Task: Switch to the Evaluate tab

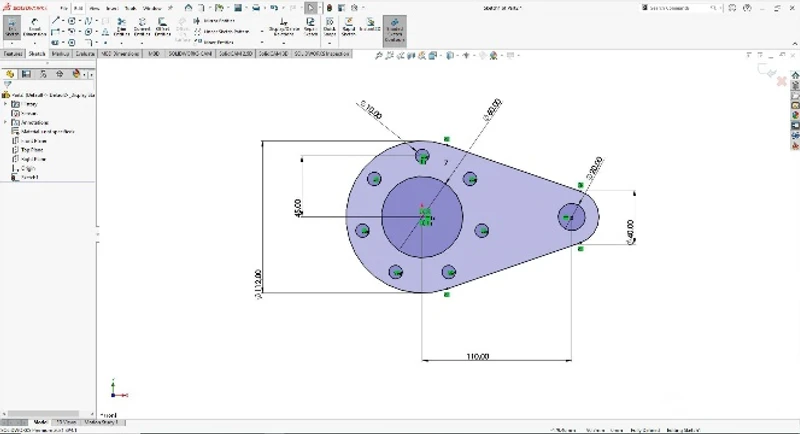Action: 85,54
